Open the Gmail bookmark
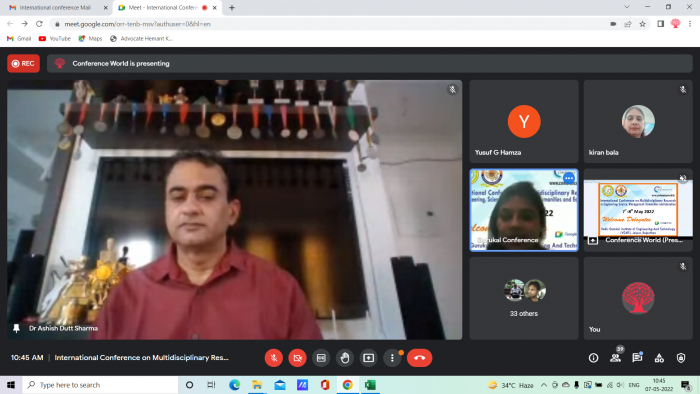The width and height of the screenshot is (700, 394). [19, 38]
